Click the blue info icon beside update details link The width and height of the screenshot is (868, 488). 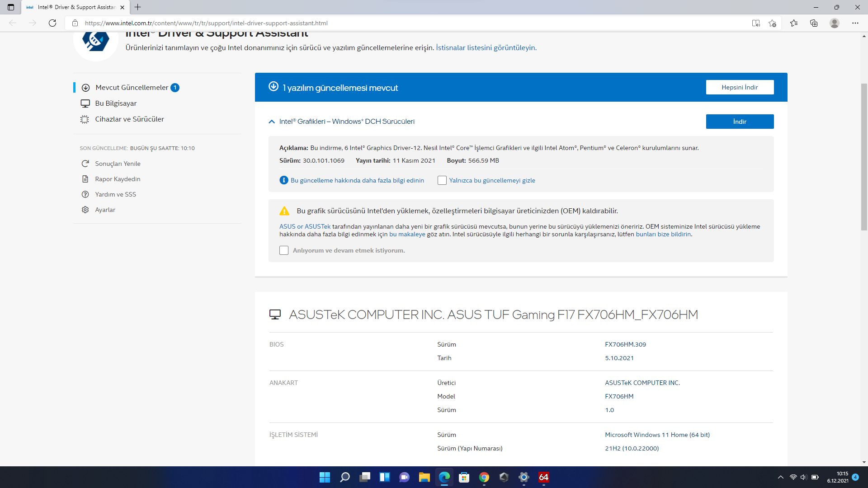tap(284, 180)
